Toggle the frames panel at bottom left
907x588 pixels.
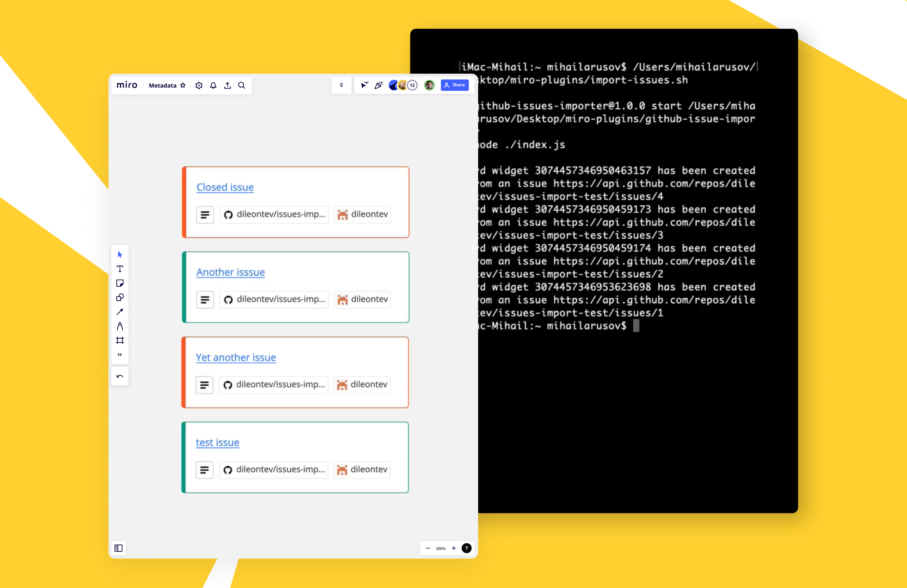point(119,548)
